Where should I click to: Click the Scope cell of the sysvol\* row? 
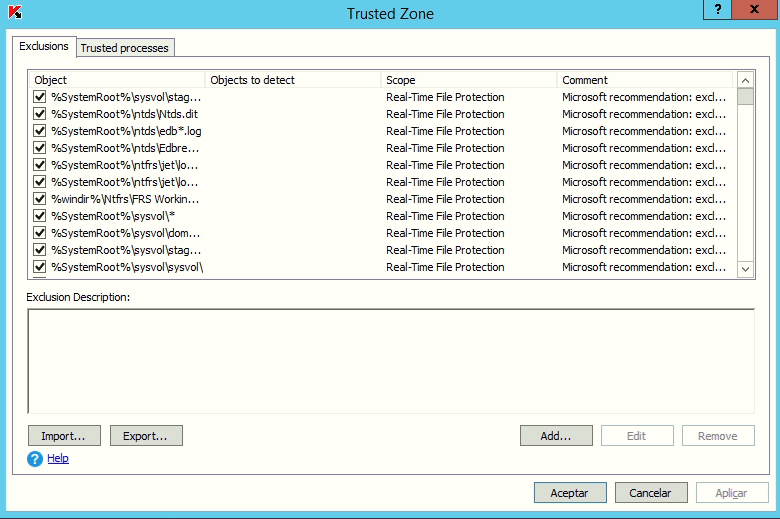[445, 216]
